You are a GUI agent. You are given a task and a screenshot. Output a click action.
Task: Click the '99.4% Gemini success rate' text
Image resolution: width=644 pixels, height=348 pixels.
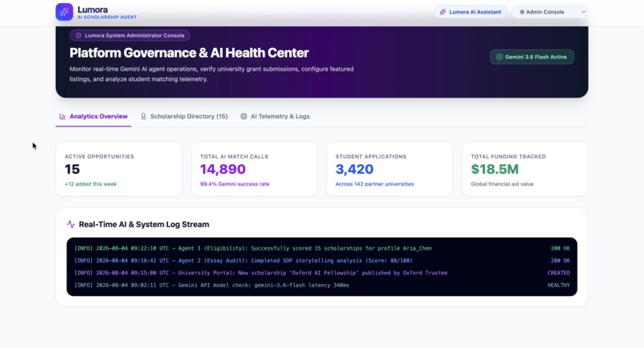click(235, 184)
